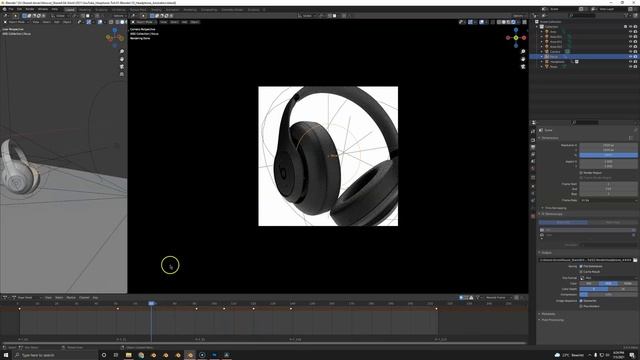Open Scene properties tab icon
The width and height of the screenshot is (640, 360).
click(x=533, y=161)
